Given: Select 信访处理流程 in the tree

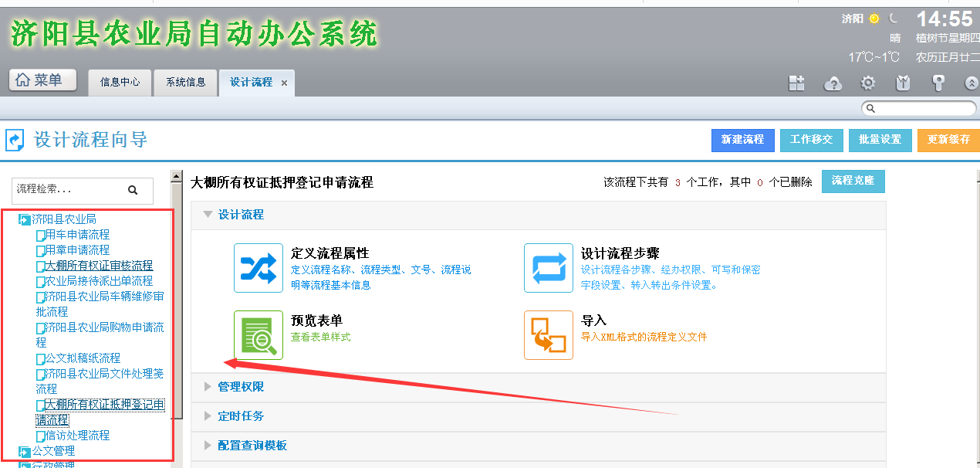Looking at the screenshot, I should 77,436.
